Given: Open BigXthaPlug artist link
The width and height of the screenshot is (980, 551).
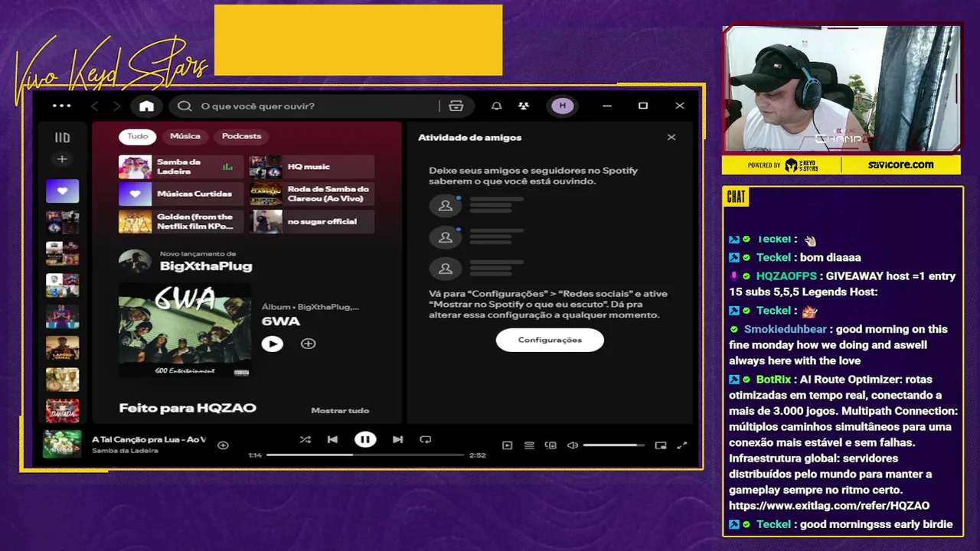Looking at the screenshot, I should (205, 266).
